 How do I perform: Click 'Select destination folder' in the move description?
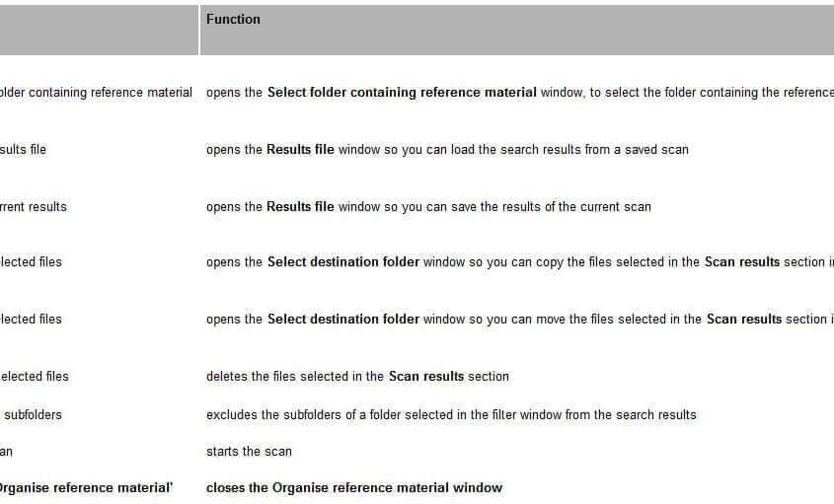click(x=343, y=319)
